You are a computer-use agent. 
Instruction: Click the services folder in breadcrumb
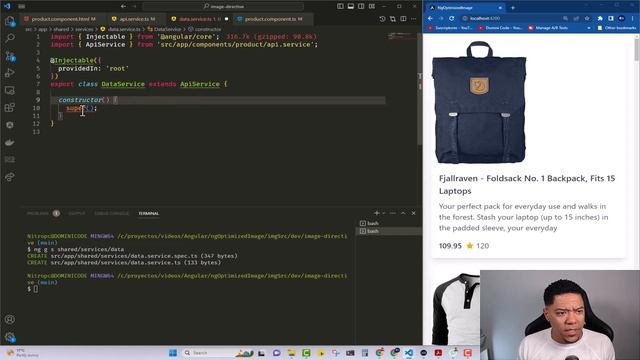coord(84,29)
